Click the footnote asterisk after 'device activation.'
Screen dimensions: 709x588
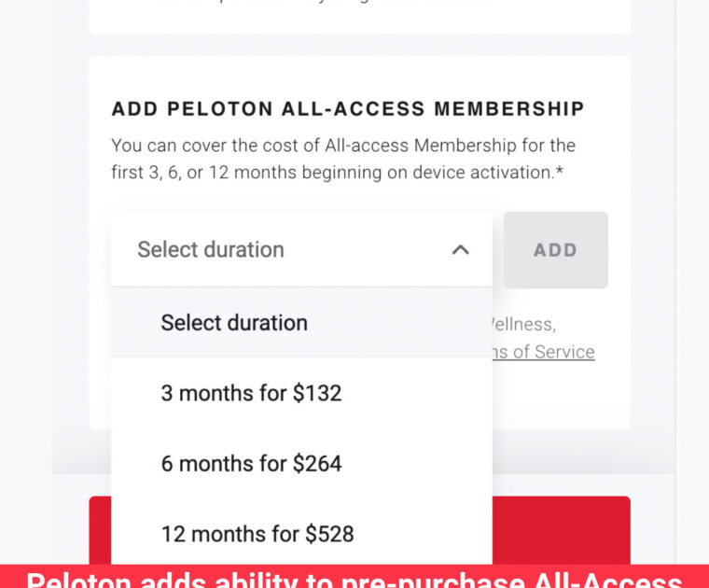coord(560,172)
